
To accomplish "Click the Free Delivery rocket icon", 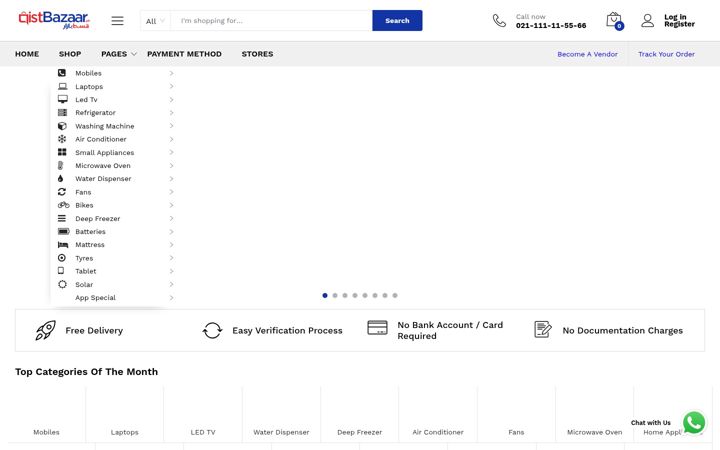I will click(45, 330).
